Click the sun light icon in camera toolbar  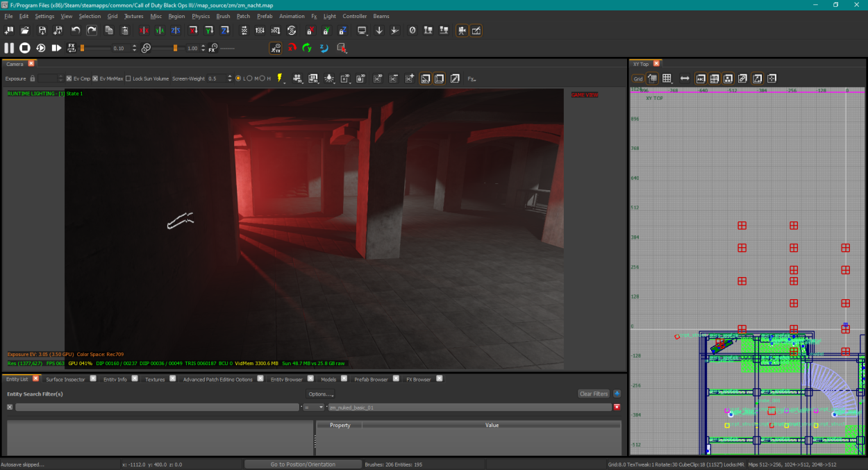329,78
